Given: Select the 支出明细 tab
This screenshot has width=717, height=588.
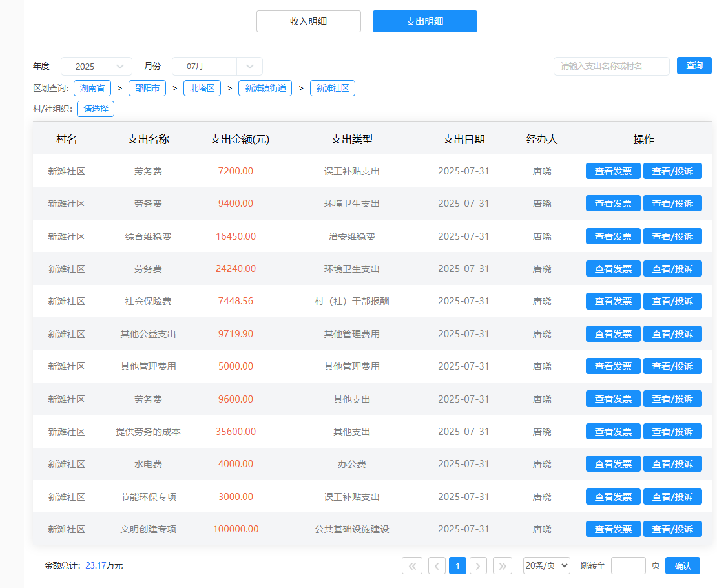Looking at the screenshot, I should (x=424, y=21).
